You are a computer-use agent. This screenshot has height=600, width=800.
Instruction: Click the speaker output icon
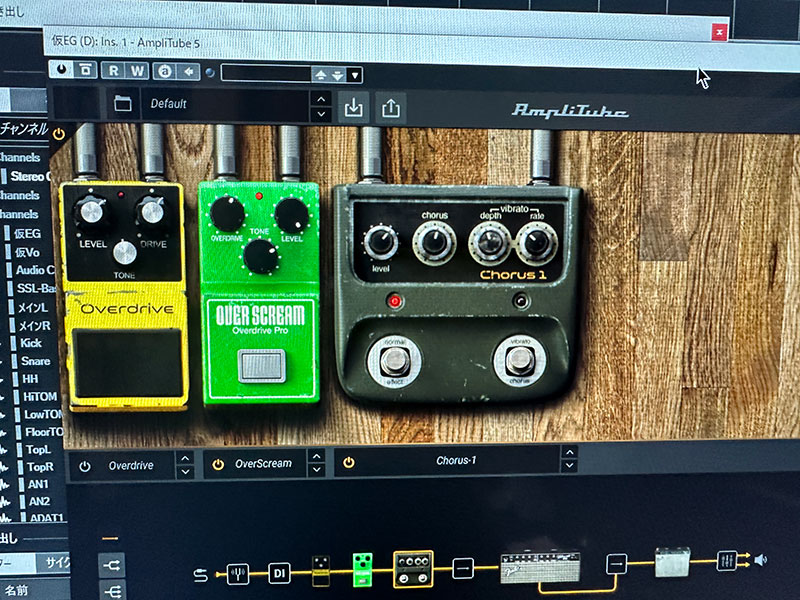(x=760, y=560)
